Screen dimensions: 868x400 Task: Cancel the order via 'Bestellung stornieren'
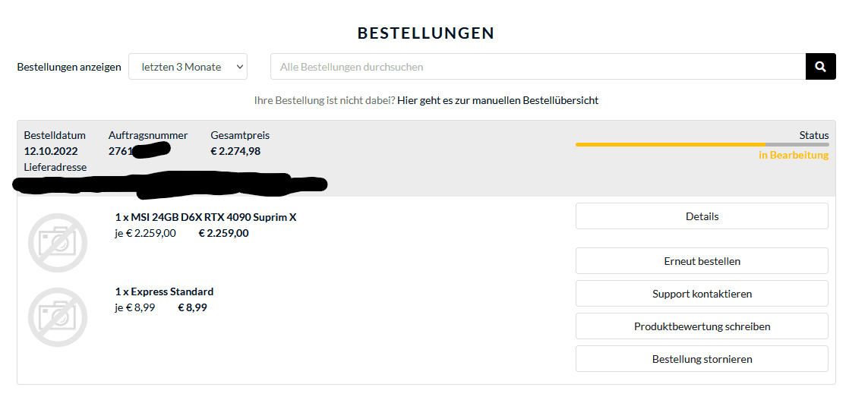click(702, 359)
